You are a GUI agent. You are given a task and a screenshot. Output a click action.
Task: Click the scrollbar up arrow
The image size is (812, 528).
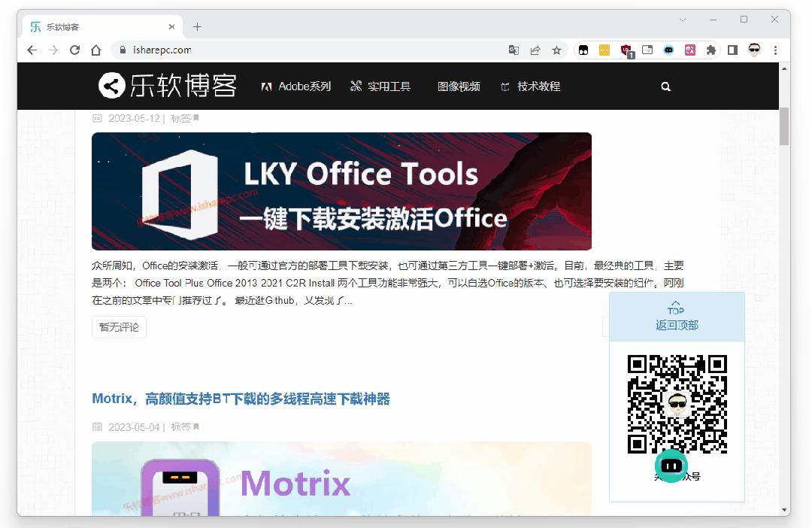pyautogui.click(x=784, y=68)
